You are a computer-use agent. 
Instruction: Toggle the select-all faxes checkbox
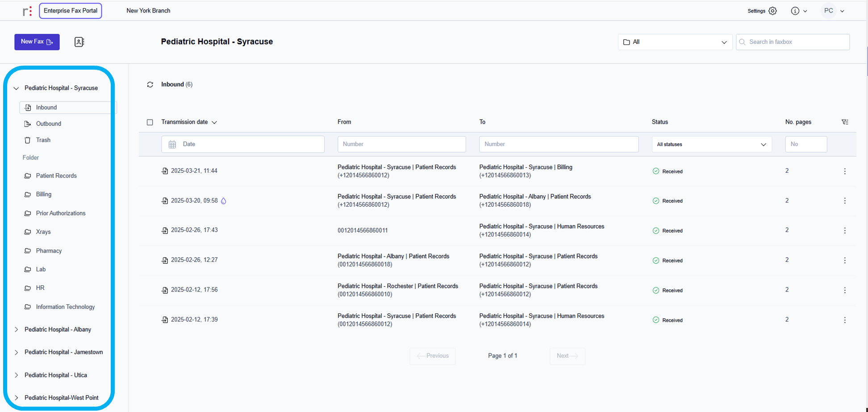(x=150, y=122)
